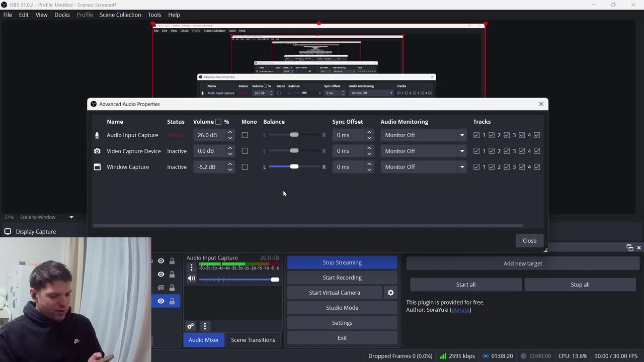The height and width of the screenshot is (362, 644).
Task: Mute Audio Input Capture using the speaker icon
Action: coord(191,279)
